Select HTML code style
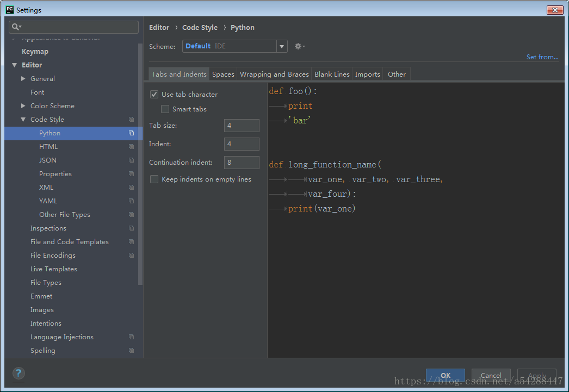This screenshot has height=392, width=569. [48, 146]
